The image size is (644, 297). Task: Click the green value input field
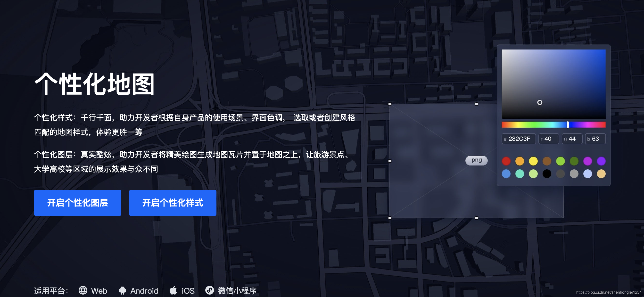(572, 139)
